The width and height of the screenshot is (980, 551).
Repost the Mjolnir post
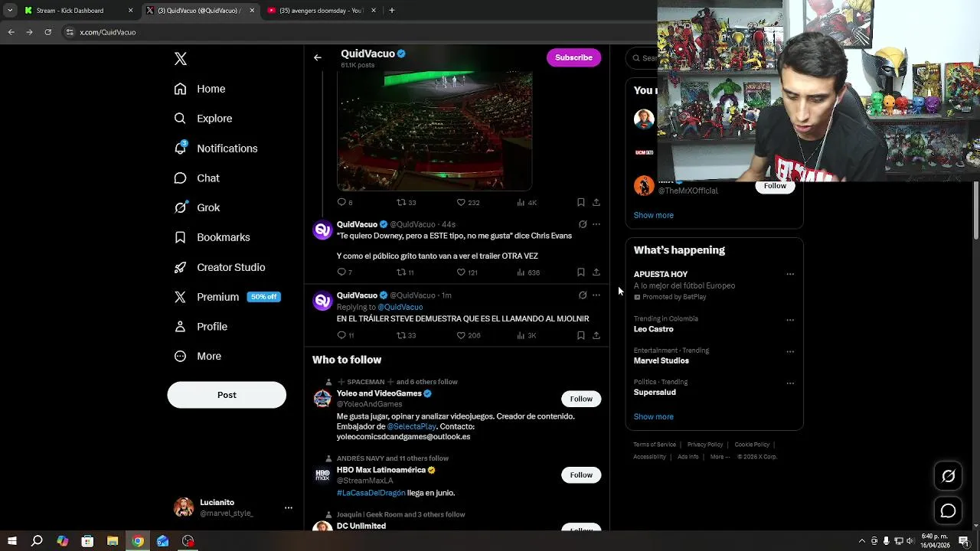click(x=406, y=335)
